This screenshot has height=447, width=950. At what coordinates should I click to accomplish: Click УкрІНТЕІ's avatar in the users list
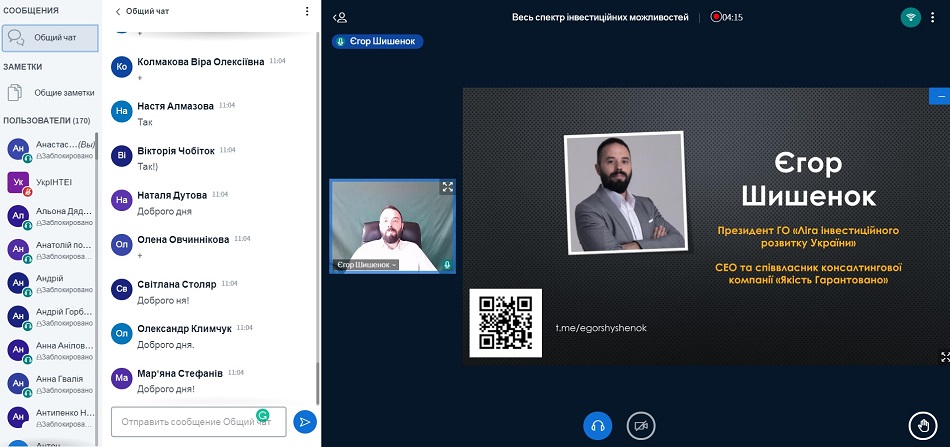[x=18, y=182]
